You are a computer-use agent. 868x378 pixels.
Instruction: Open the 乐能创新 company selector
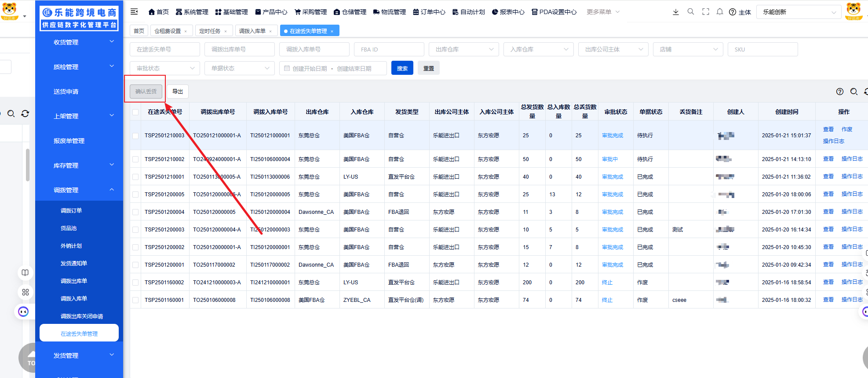coord(799,12)
